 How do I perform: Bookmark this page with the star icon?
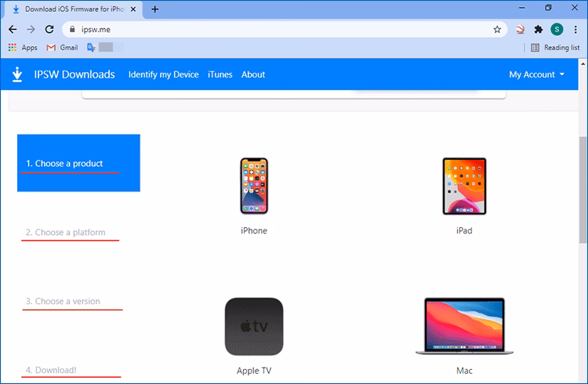tap(497, 29)
